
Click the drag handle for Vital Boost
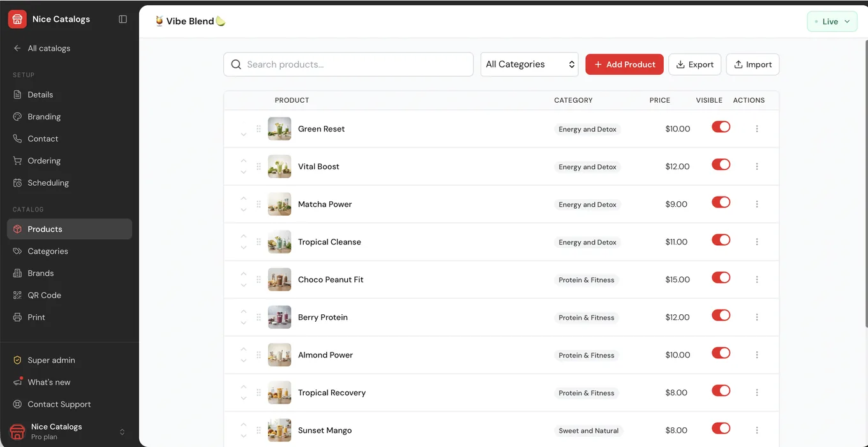pyautogui.click(x=258, y=167)
